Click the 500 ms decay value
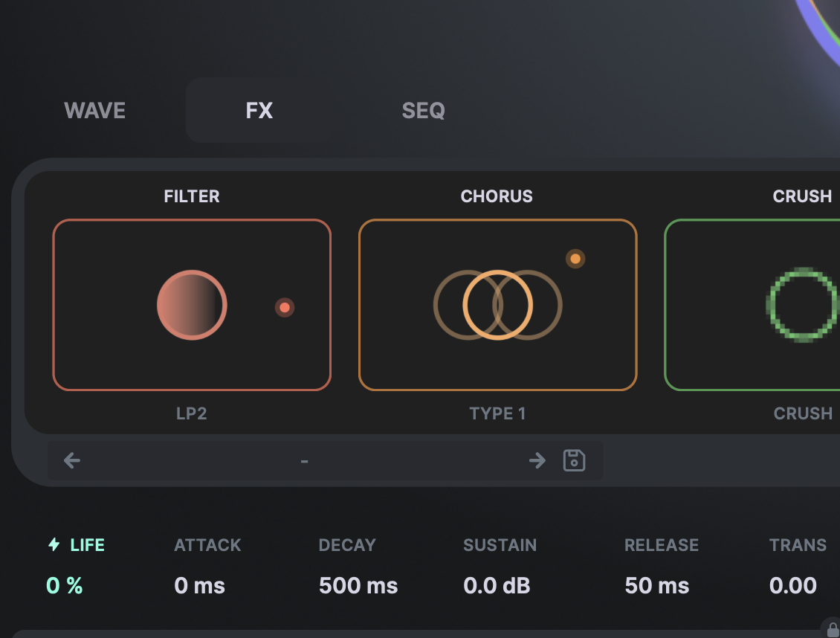The height and width of the screenshot is (638, 840). (x=358, y=586)
